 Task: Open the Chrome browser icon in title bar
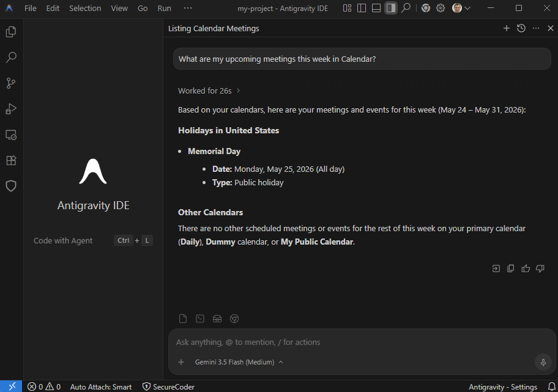(x=426, y=8)
